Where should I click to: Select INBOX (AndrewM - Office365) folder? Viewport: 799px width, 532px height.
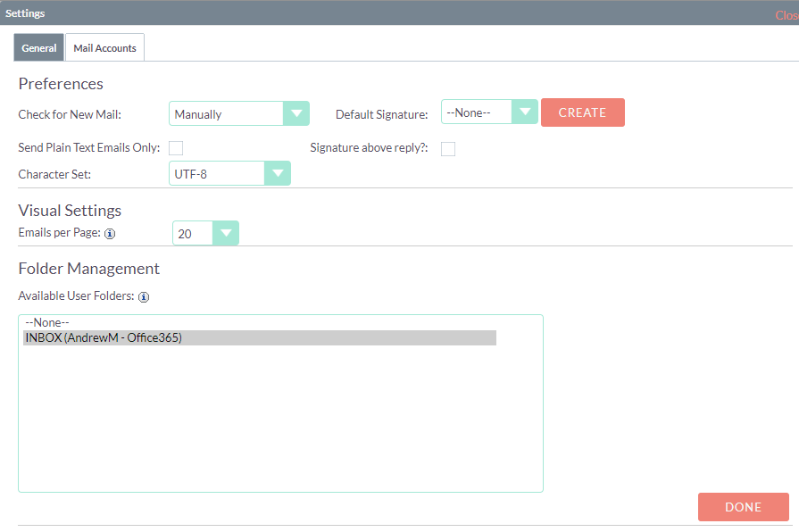(260, 337)
